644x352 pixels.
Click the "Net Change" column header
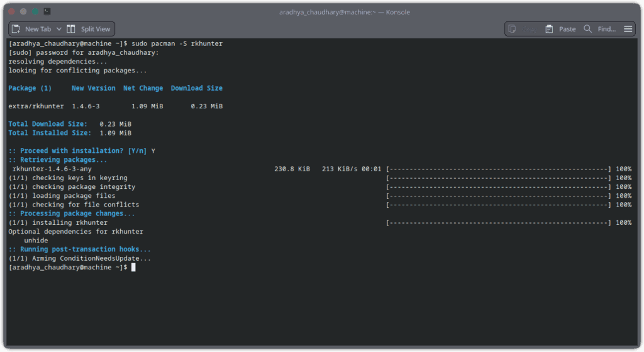pyautogui.click(x=143, y=88)
